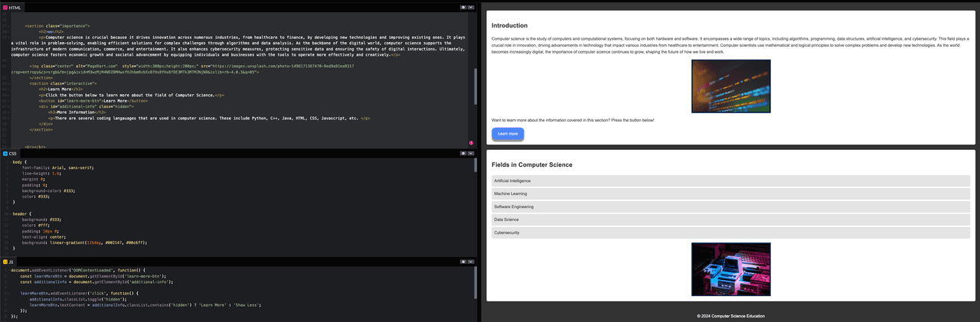Select the Machine Learning list item

[730, 194]
